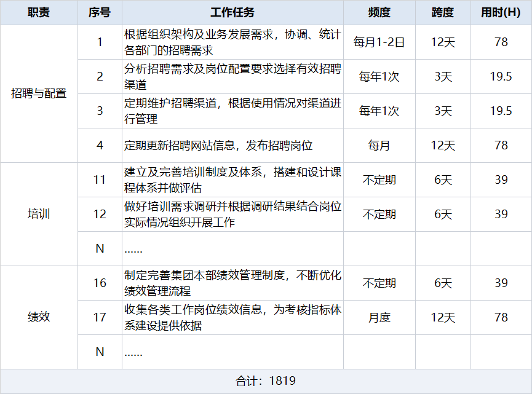This screenshot has width=532, height=394.
Task: Click hours value 78 for task 4
Action: (501, 146)
